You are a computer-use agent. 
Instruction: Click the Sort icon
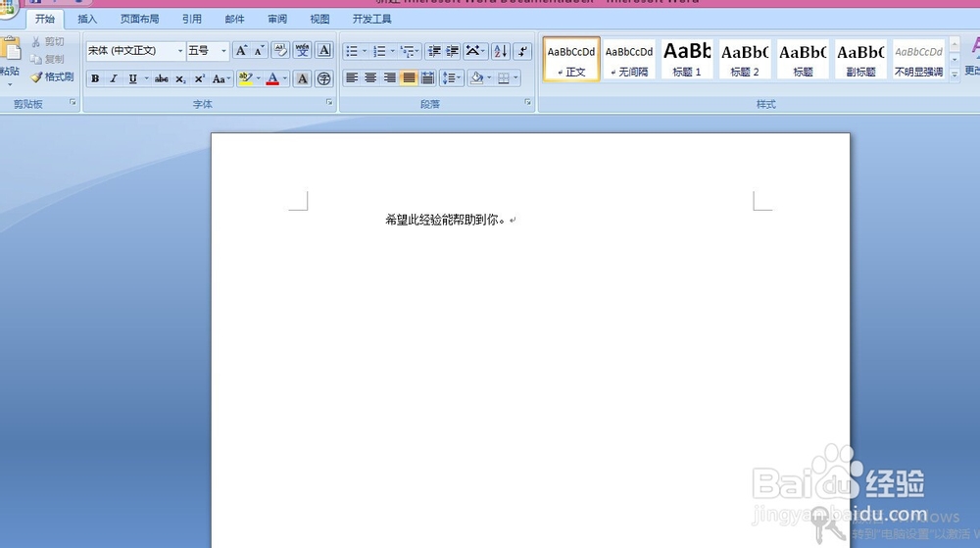tap(501, 51)
